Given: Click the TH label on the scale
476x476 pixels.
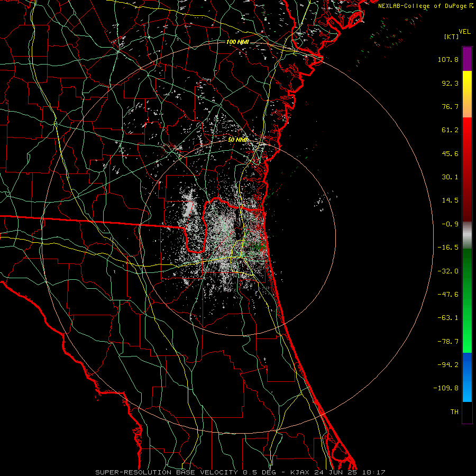Looking at the screenshot, I should click(x=454, y=411).
